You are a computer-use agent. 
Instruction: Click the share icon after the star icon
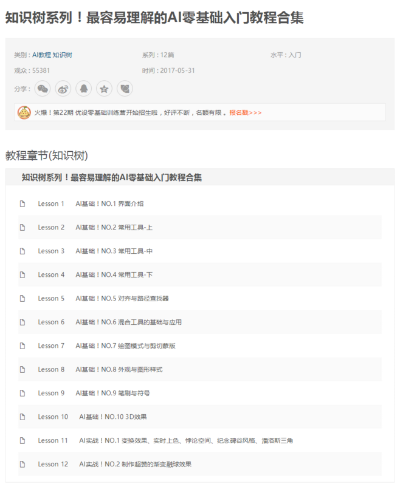pyautogui.click(x=125, y=89)
